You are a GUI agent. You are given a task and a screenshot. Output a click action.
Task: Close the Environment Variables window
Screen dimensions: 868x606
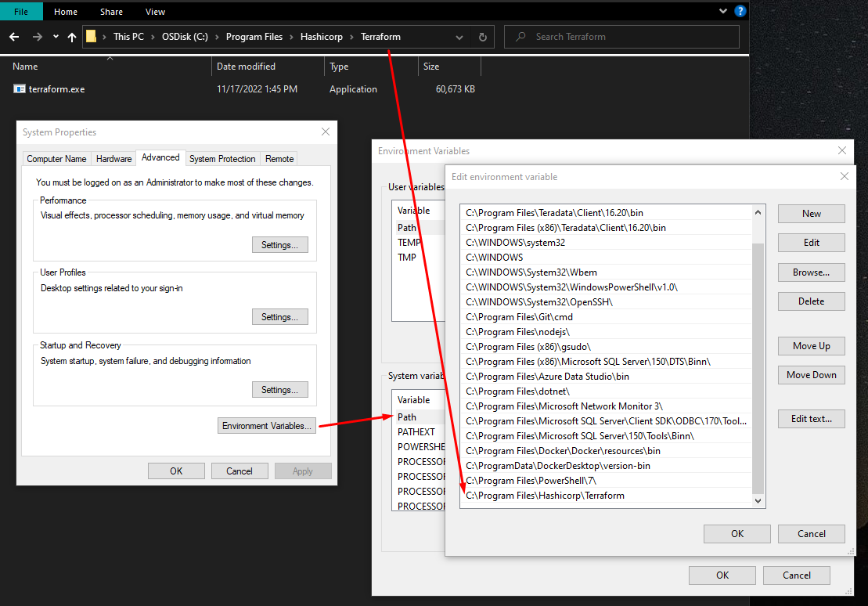click(x=842, y=150)
